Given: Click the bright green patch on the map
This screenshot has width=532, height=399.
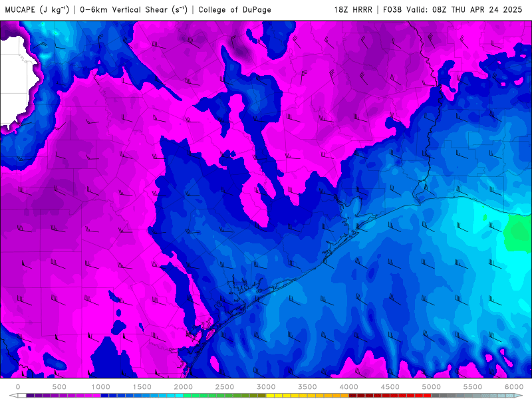Looking at the screenshot, I should click(517, 233).
